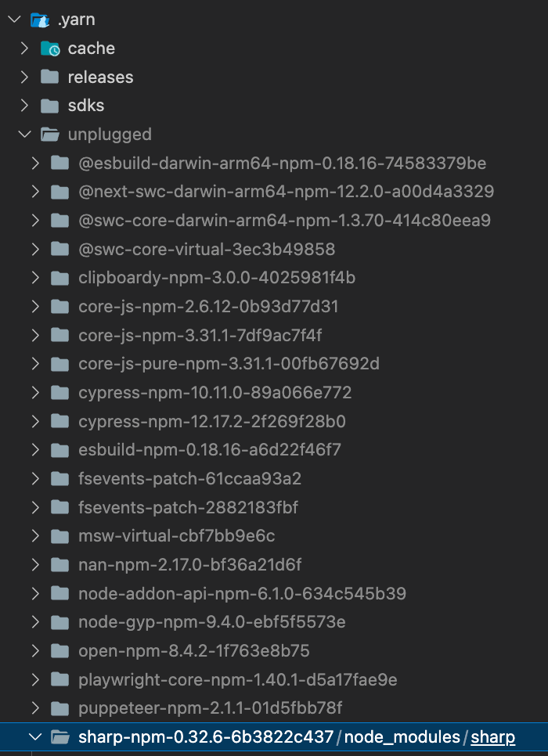Expand the @esbuild-darwin-arm64-npm-0.18.16 folder chevron
Image resolution: width=548 pixels, height=756 pixels.
[x=34, y=164]
